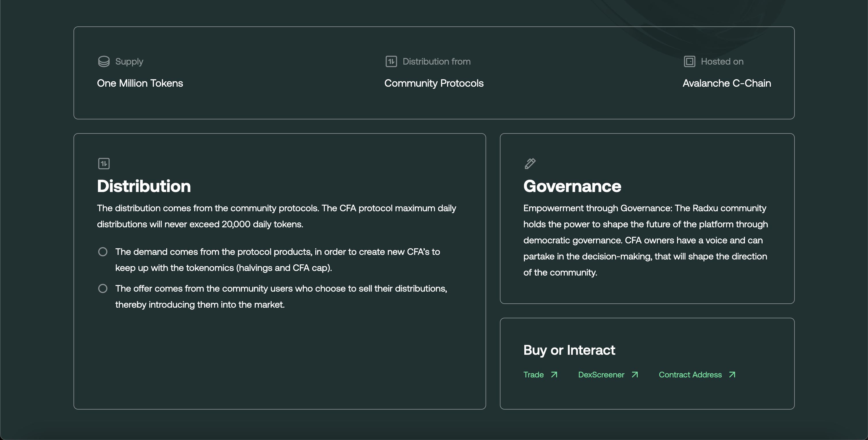
Task: Click the arrow icon beside DexScreener
Action: (635, 375)
